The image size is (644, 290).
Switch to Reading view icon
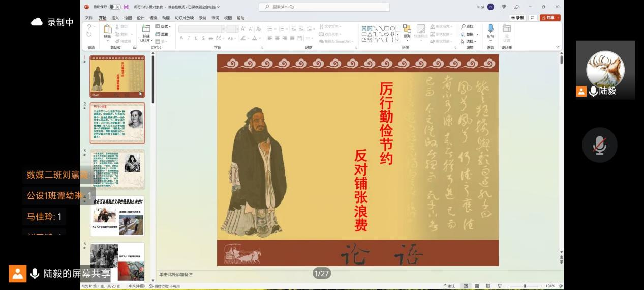(488, 286)
